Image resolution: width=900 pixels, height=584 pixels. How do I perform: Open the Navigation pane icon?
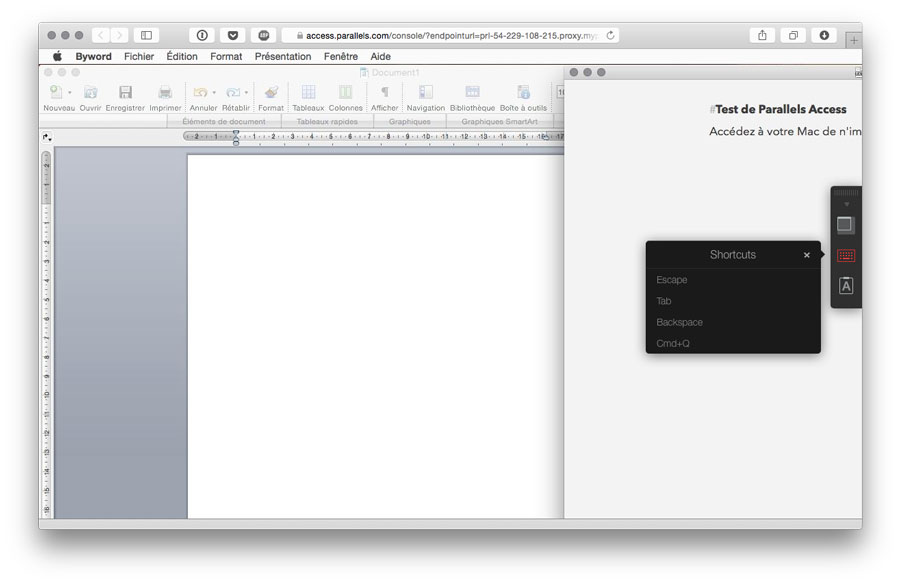pos(426,92)
